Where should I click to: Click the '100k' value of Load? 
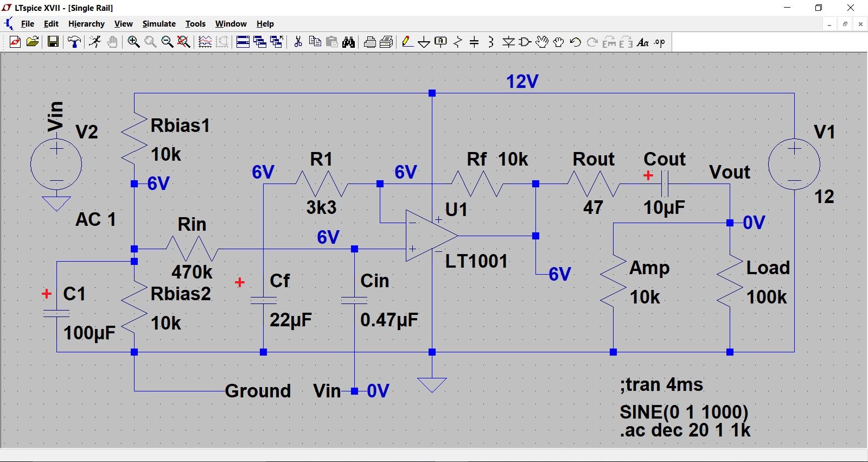click(x=767, y=297)
